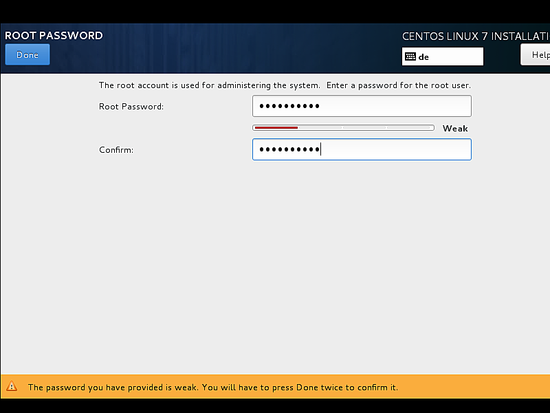Click the password strength meter bar
This screenshot has height=413, width=550.
click(343, 128)
